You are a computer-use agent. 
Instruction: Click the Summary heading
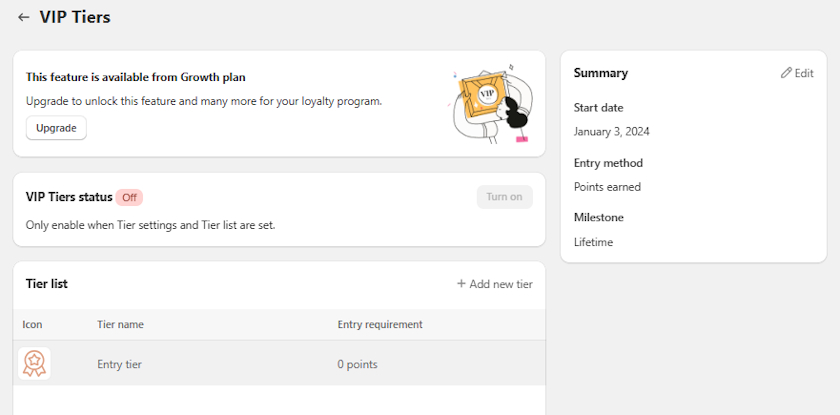coord(601,73)
